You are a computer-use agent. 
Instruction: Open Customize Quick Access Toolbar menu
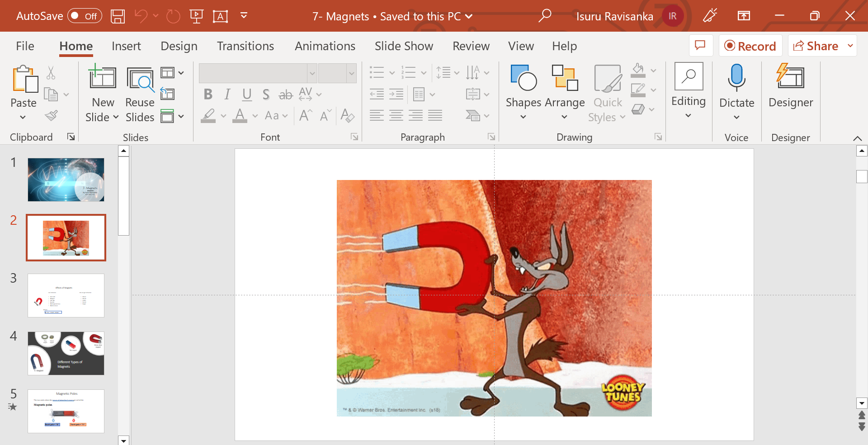coord(244,16)
